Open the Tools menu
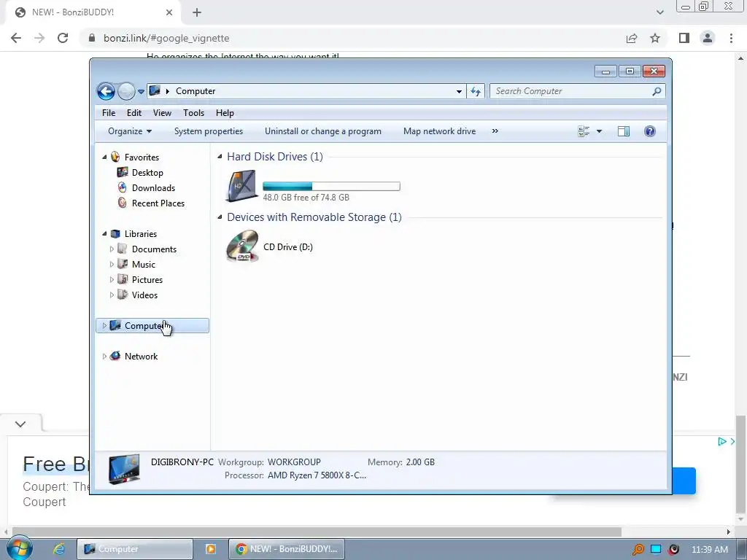The image size is (747, 560). pyautogui.click(x=193, y=113)
